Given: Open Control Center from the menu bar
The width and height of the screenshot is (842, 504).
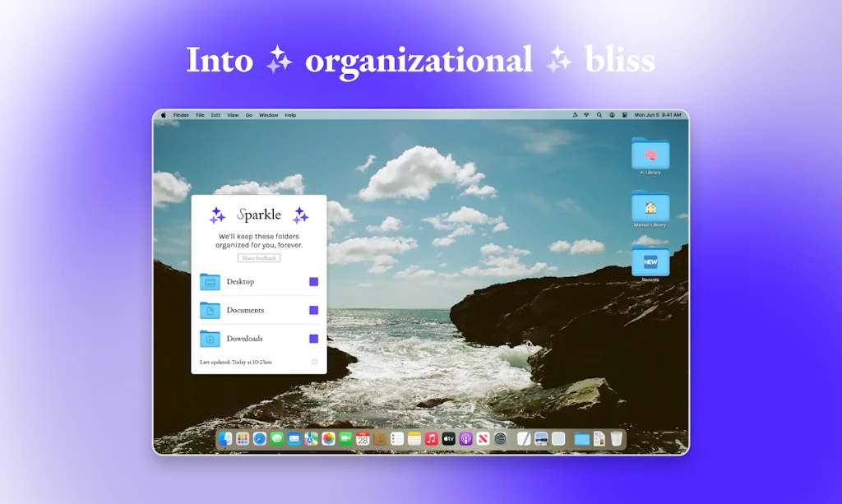Looking at the screenshot, I should pyautogui.click(x=625, y=115).
